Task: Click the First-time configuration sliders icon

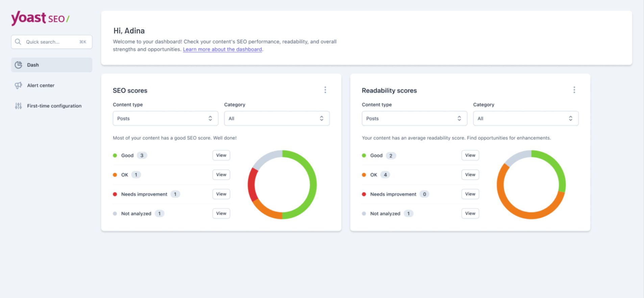Action: (18, 106)
